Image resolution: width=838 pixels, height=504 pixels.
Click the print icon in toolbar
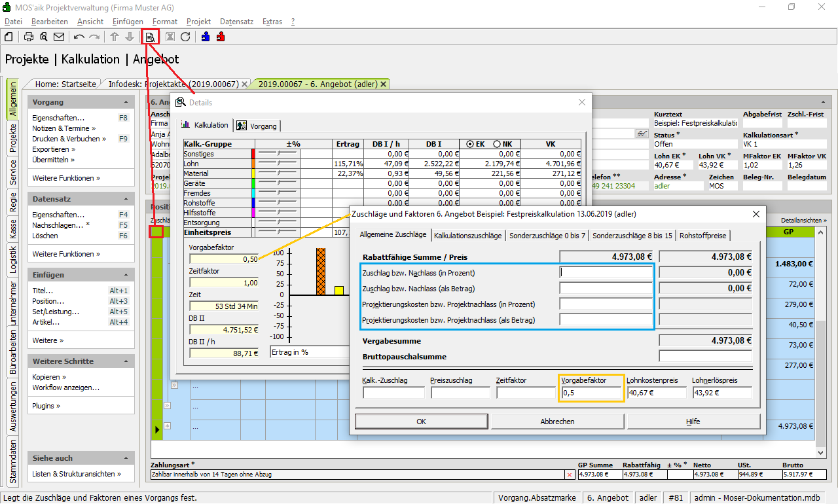tap(29, 37)
